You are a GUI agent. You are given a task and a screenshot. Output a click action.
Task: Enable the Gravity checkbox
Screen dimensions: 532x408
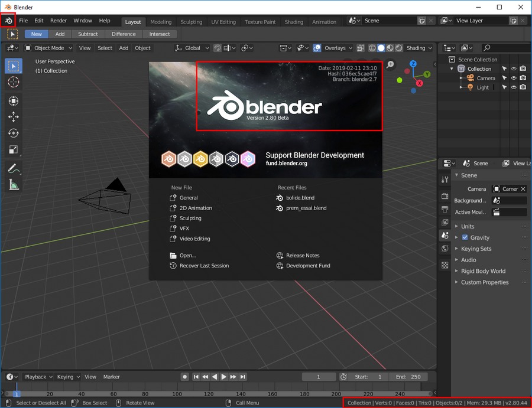(x=465, y=237)
